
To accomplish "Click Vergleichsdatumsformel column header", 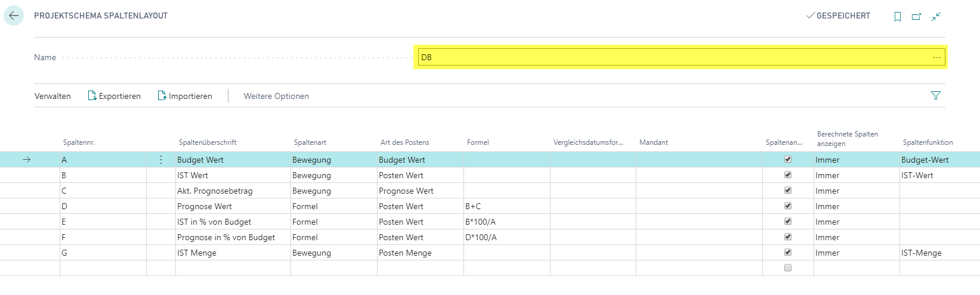I will click(588, 142).
